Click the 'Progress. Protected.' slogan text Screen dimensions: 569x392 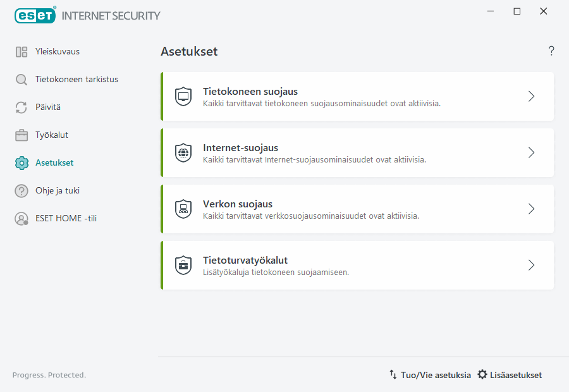click(x=49, y=375)
